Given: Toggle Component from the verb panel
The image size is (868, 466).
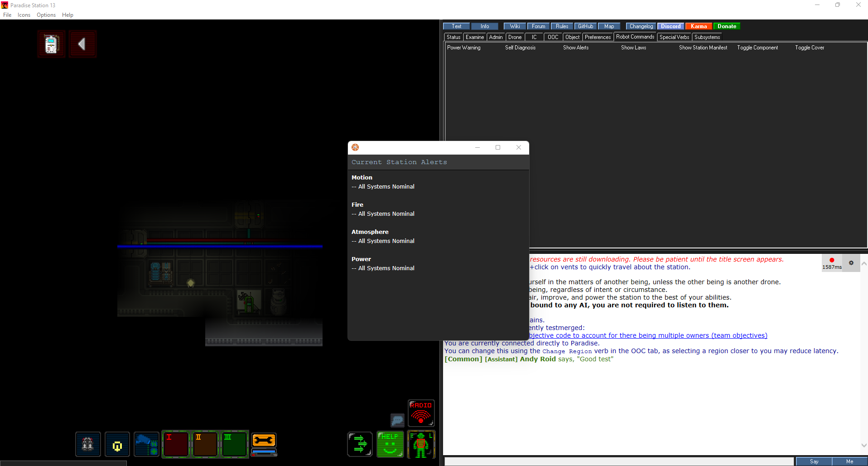Looking at the screenshot, I should [757, 47].
